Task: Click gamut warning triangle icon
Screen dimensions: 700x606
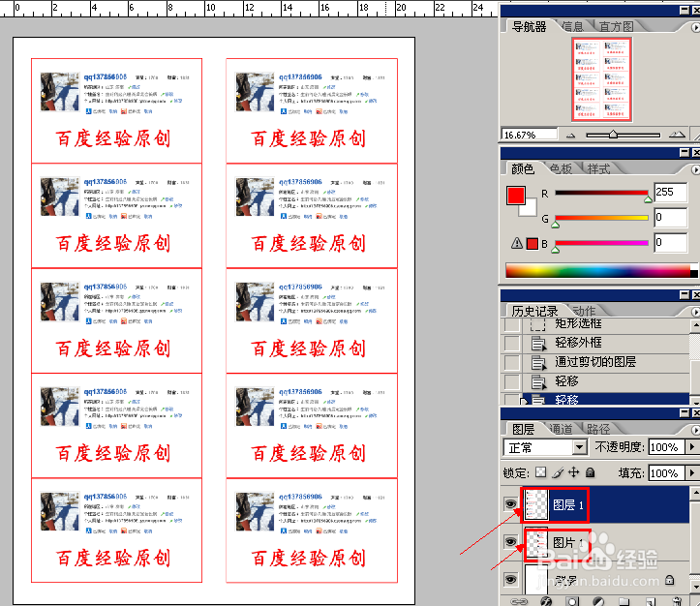Action: pyautogui.click(x=517, y=243)
